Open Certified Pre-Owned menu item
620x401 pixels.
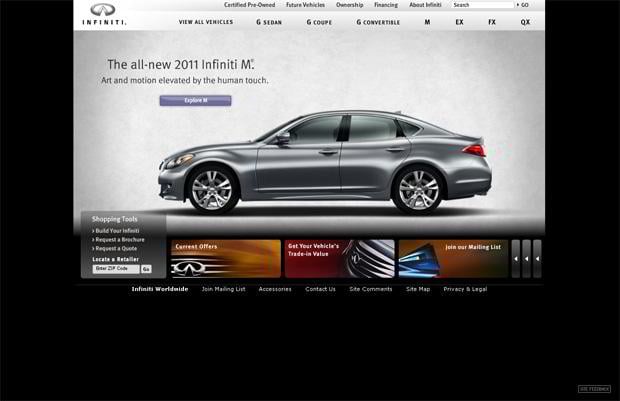pyautogui.click(x=248, y=5)
